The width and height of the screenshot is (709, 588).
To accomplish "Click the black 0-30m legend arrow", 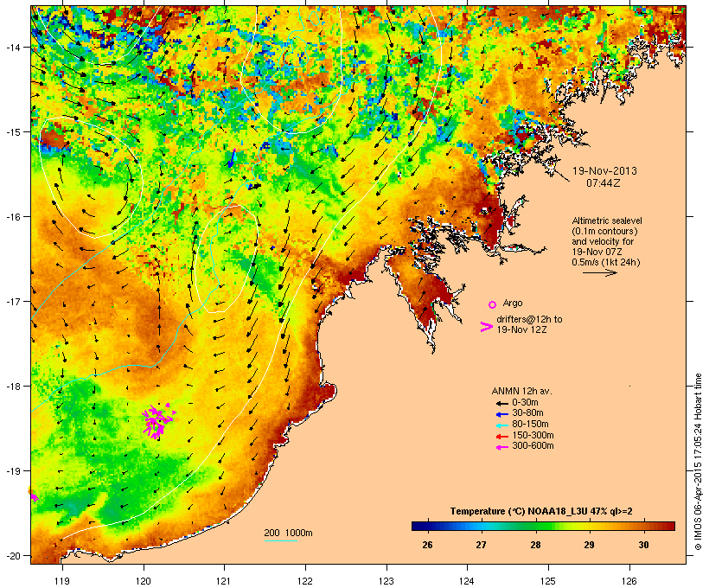I will tap(502, 403).
